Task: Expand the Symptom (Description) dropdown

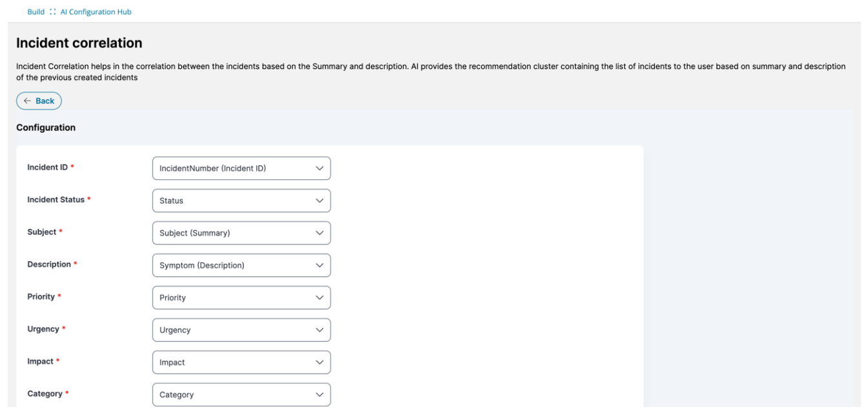Action: pos(232,265)
